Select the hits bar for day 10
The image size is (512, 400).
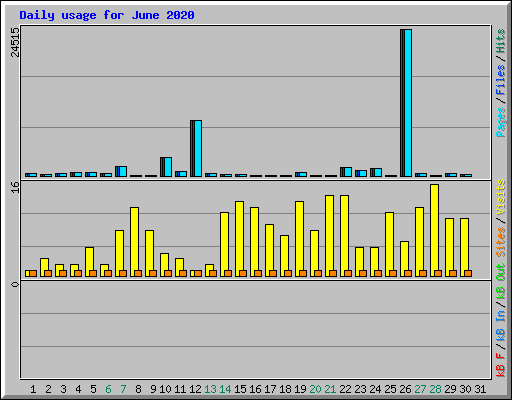[166, 167]
